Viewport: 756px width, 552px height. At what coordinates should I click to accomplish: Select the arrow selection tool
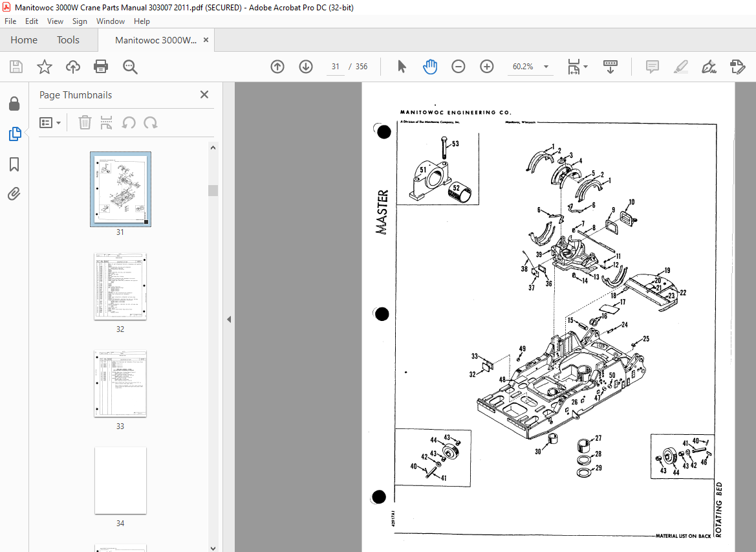click(x=402, y=67)
